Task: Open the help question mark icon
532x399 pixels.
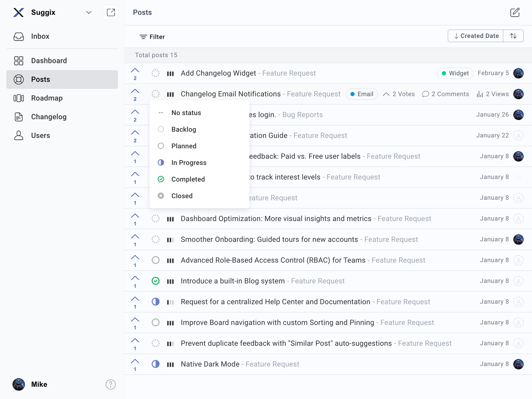Action: tap(110, 384)
